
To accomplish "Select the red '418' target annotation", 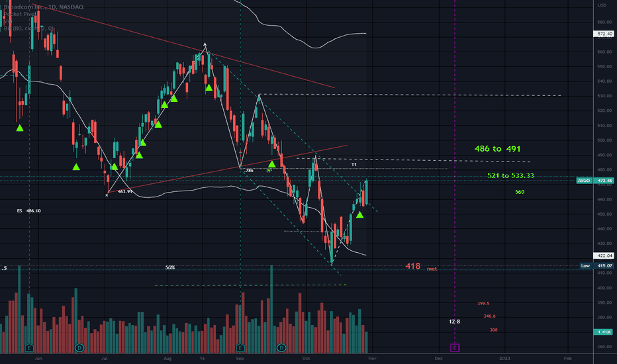I will [x=413, y=266].
